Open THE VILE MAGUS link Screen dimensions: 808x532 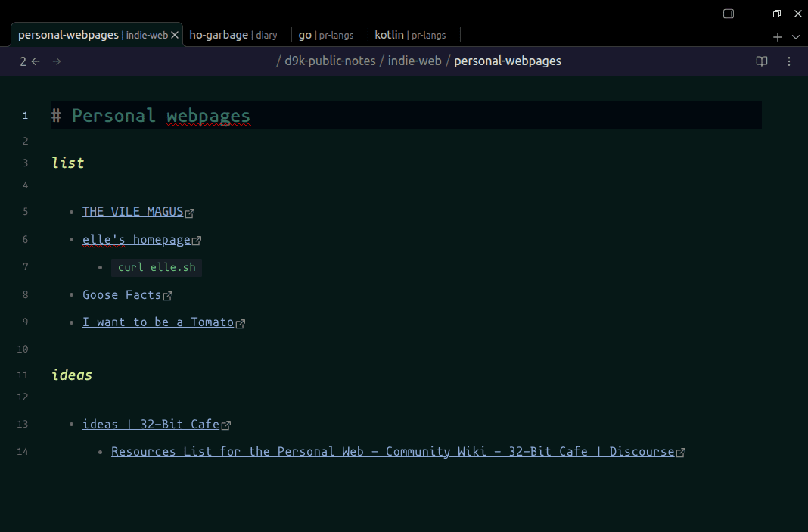pyautogui.click(x=133, y=212)
